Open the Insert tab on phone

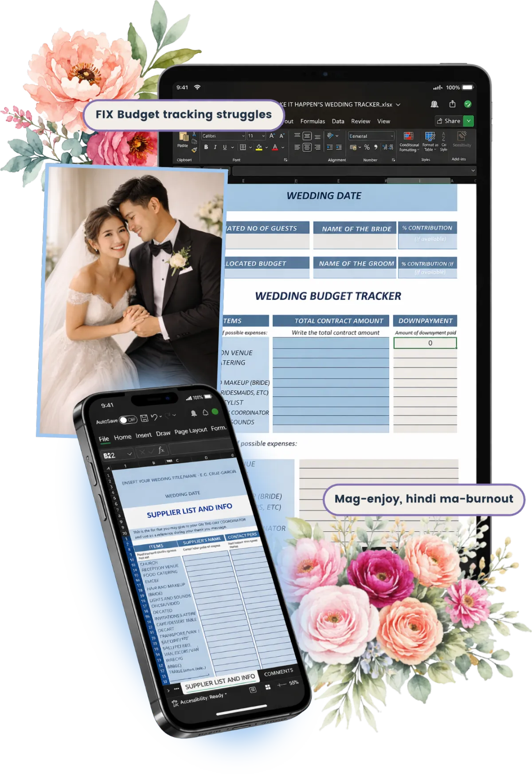coord(143,435)
